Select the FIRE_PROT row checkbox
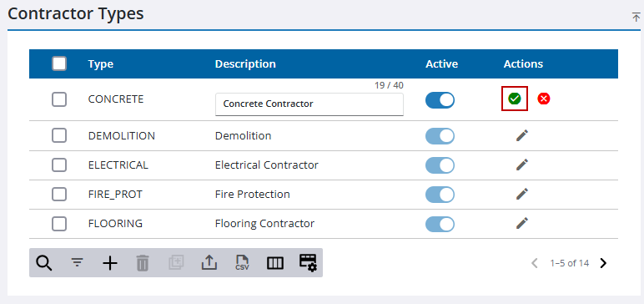 [59, 194]
